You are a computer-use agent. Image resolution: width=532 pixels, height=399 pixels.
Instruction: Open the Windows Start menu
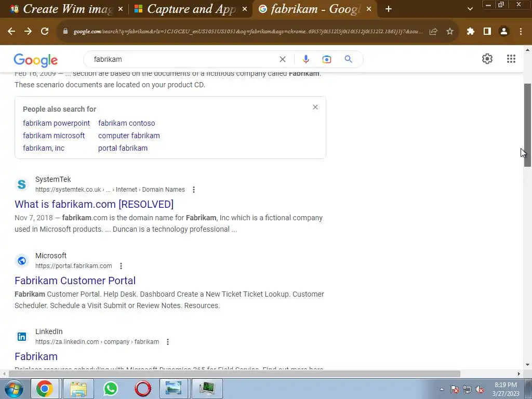tap(14, 389)
